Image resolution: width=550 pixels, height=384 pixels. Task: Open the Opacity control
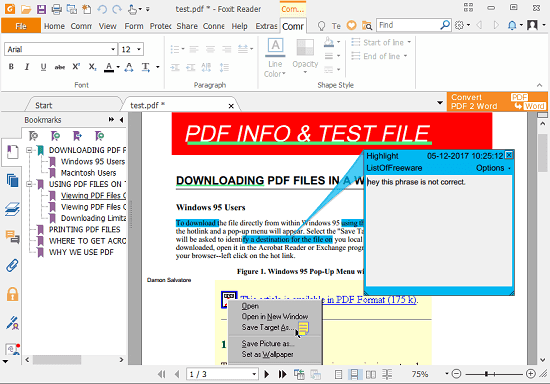pyautogui.click(x=305, y=56)
